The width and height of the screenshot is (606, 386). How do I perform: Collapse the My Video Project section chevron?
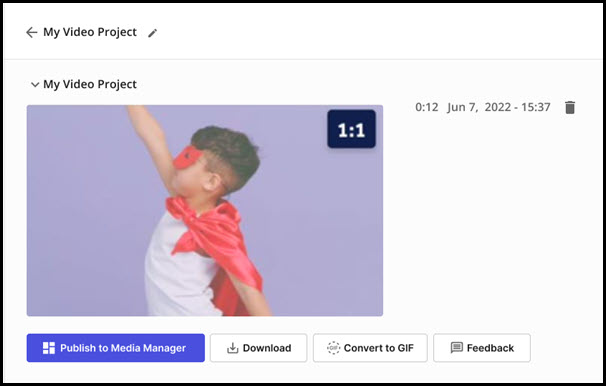[x=35, y=85]
